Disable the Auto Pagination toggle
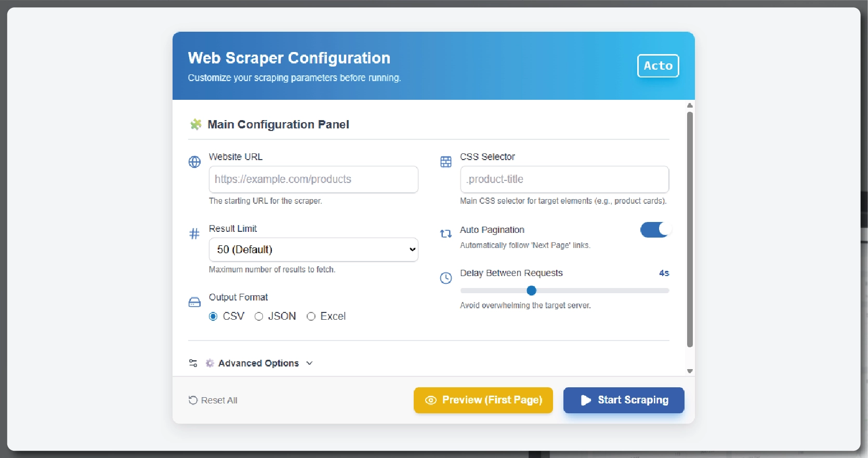The height and width of the screenshot is (458, 868). pyautogui.click(x=654, y=230)
